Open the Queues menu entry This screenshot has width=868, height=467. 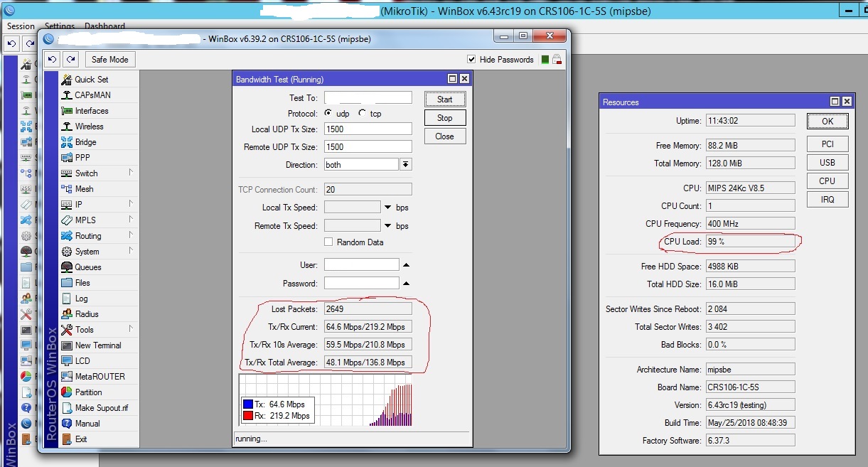pyautogui.click(x=88, y=267)
